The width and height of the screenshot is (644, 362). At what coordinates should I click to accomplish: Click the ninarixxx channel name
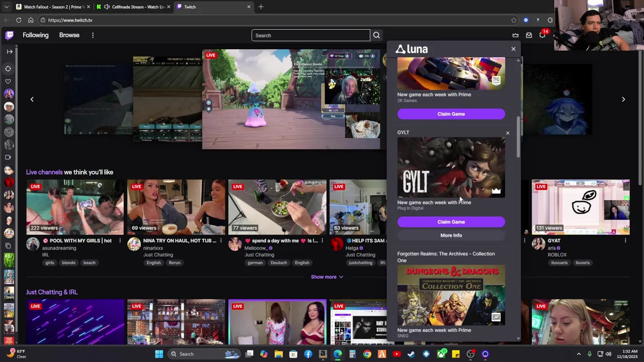[x=153, y=248]
